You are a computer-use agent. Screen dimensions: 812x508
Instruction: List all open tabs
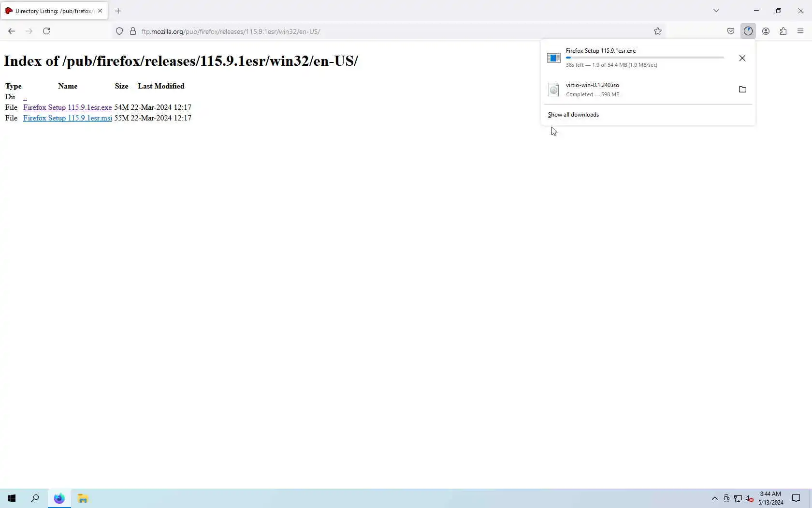pyautogui.click(x=716, y=11)
